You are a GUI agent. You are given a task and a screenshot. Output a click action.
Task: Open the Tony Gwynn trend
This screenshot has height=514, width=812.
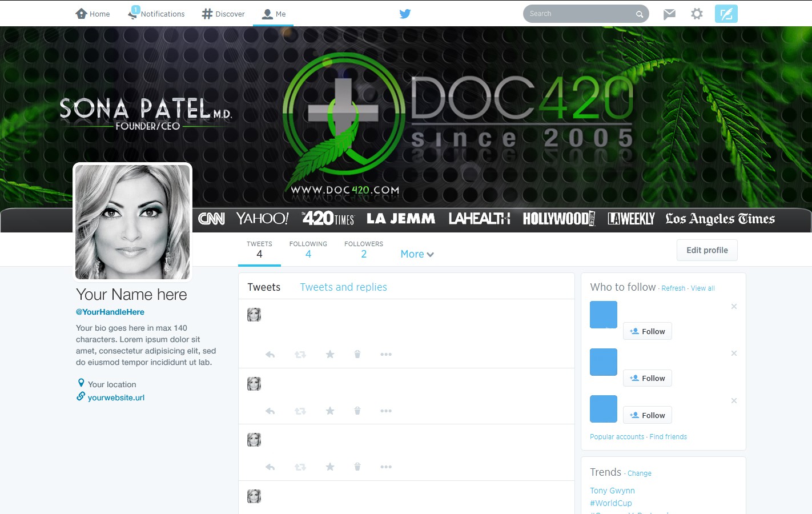(612, 491)
